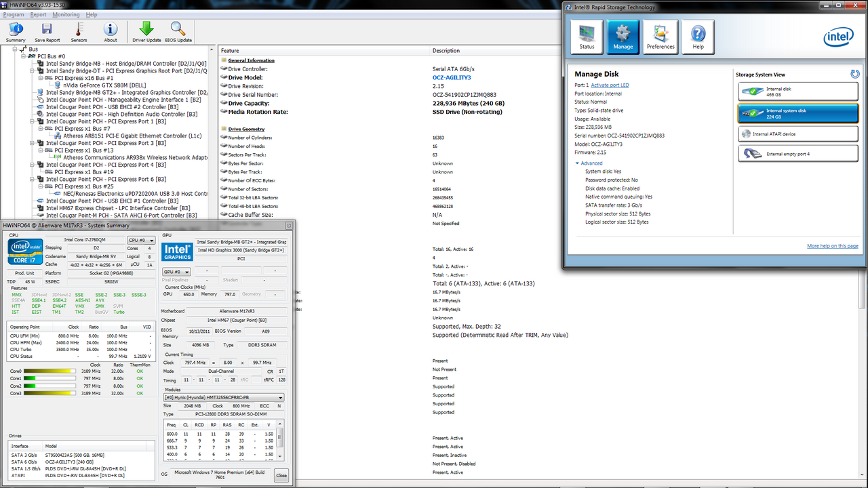Select Internal disk 466 GB

tap(798, 91)
